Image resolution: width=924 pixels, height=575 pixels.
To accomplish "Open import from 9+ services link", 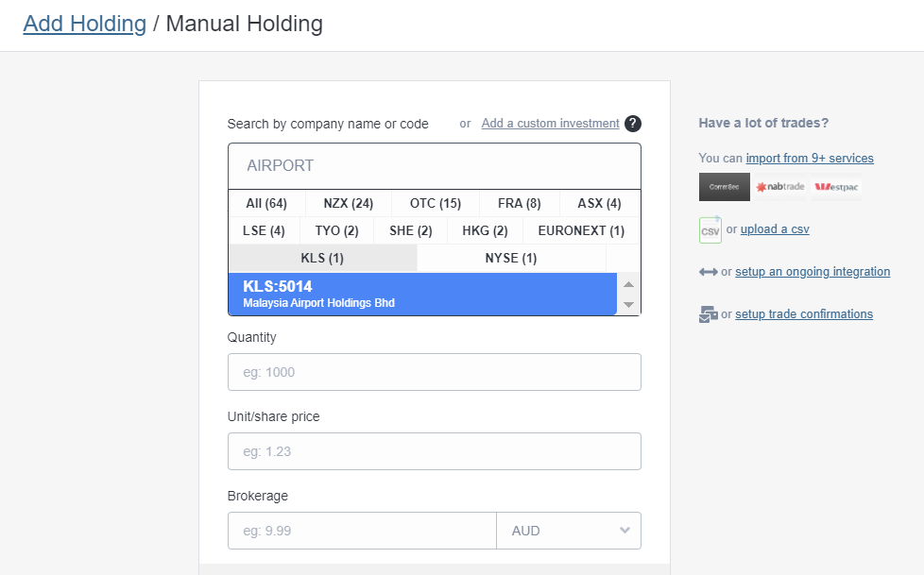I will pyautogui.click(x=810, y=158).
